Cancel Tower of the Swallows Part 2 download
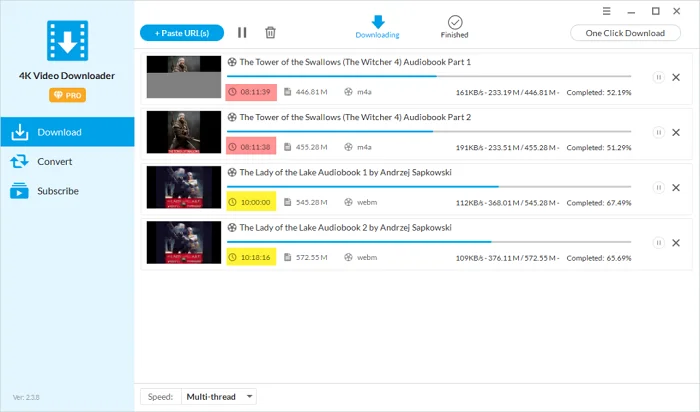 pos(676,132)
